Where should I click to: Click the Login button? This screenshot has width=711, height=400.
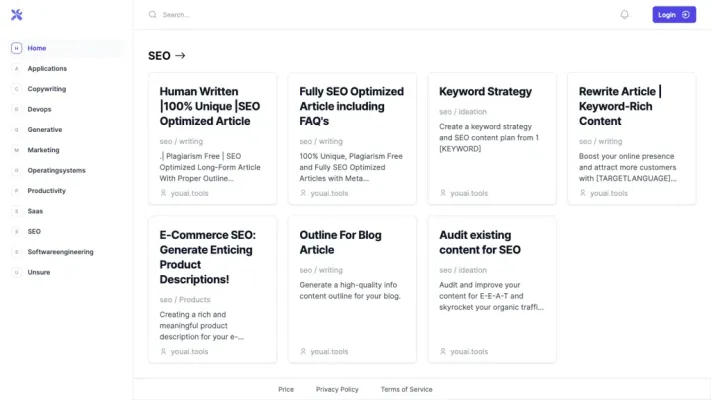coord(674,15)
